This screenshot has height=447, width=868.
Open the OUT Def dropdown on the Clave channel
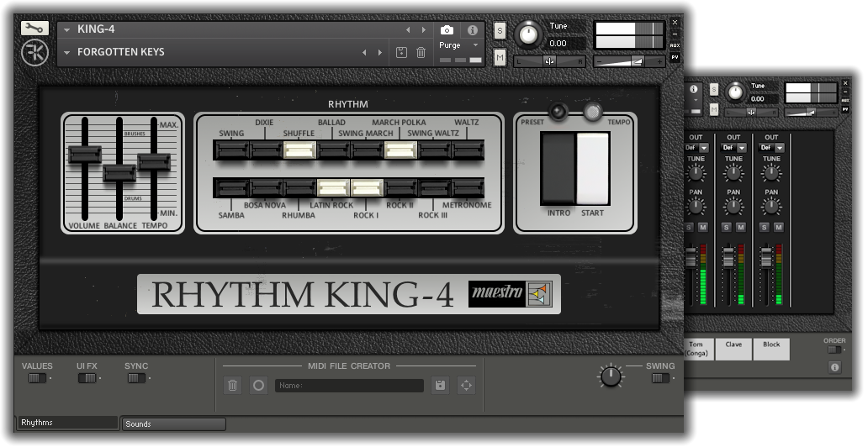(x=734, y=148)
